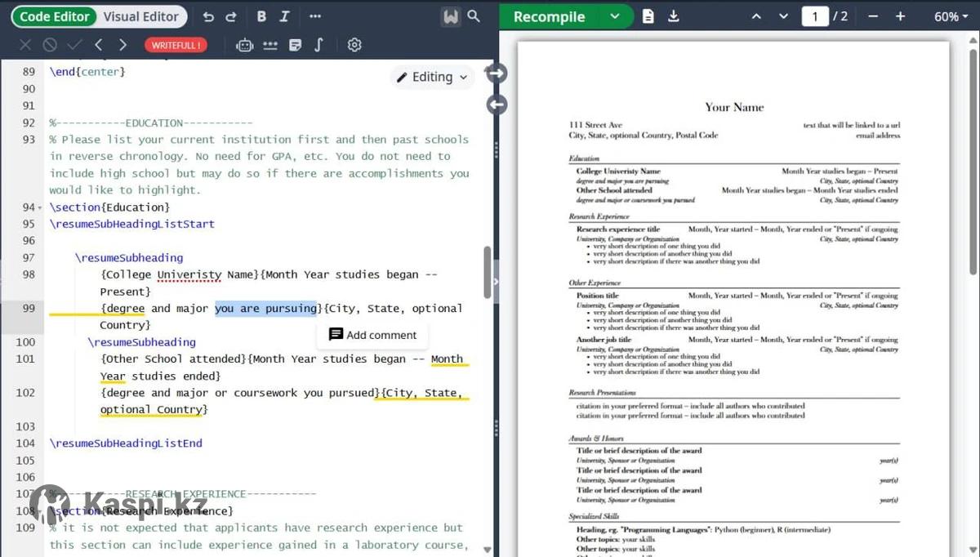
Task: Open the search tool in editor
Action: click(474, 16)
